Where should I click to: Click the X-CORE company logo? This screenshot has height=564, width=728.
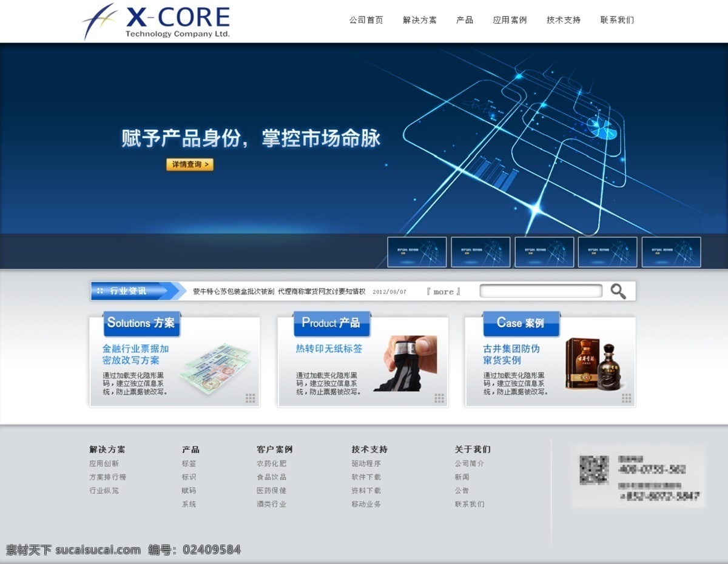coord(156,22)
